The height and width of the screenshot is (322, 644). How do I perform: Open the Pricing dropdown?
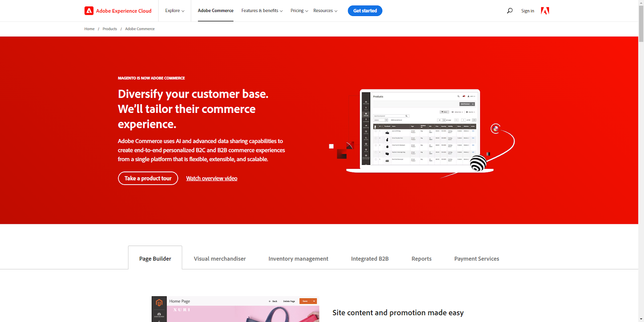pos(299,11)
